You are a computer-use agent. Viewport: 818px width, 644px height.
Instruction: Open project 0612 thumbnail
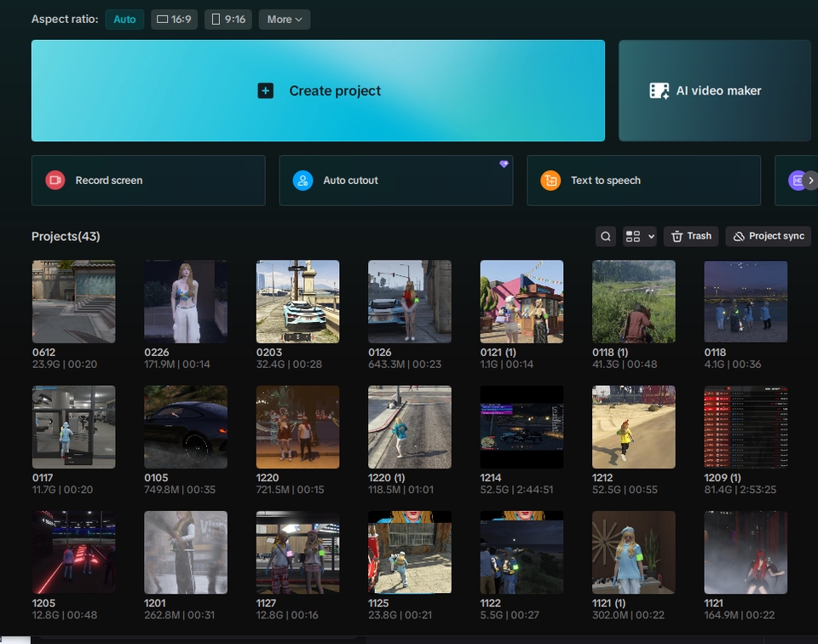click(73, 302)
